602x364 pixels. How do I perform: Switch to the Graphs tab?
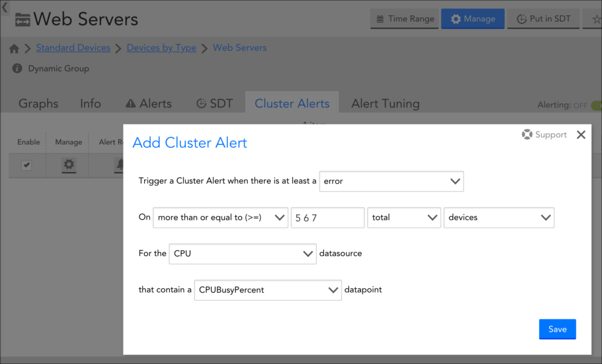click(38, 103)
